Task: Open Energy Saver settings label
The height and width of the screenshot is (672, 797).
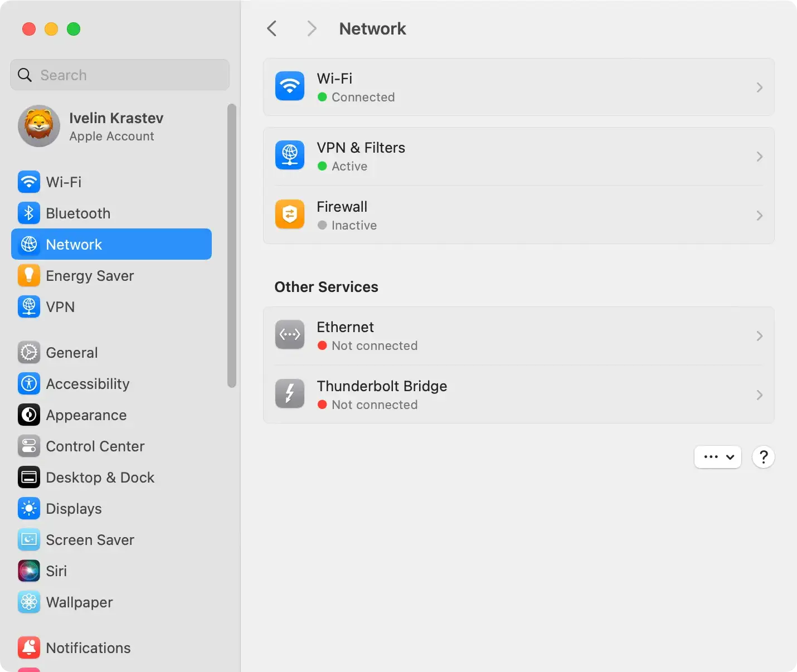Action: pos(90,276)
